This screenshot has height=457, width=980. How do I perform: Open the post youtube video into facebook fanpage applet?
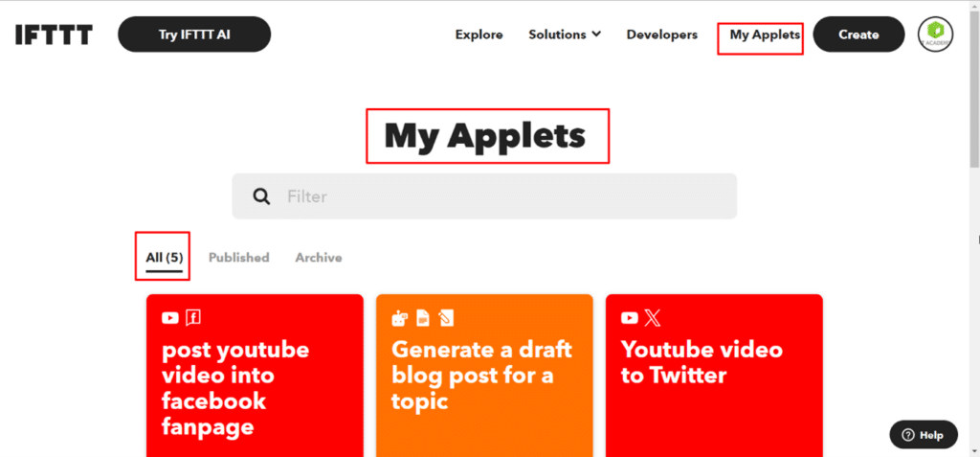click(255, 376)
